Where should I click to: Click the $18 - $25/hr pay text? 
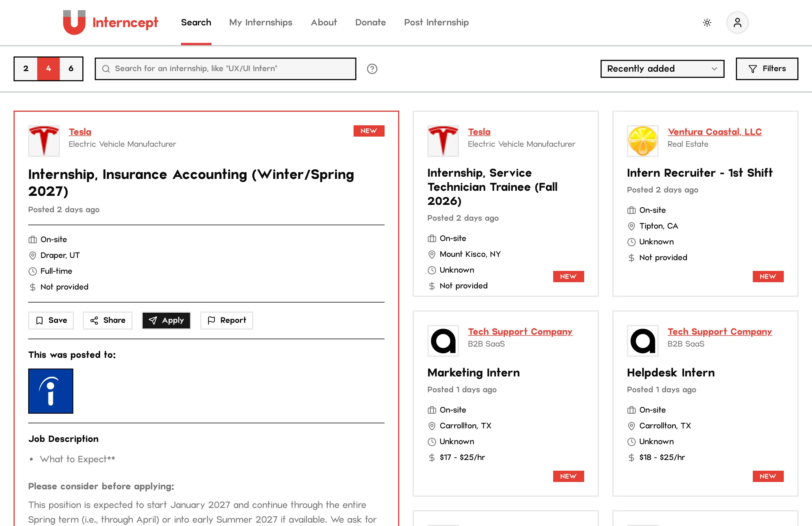click(662, 457)
